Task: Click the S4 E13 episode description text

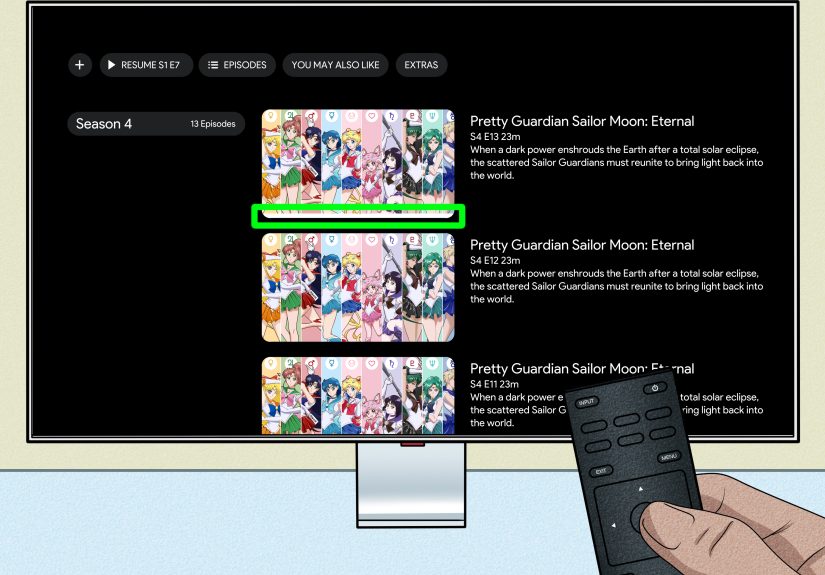Action: click(x=616, y=163)
